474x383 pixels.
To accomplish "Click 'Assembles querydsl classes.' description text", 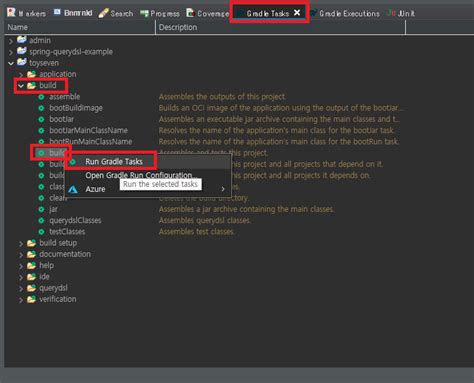I will pos(205,221).
